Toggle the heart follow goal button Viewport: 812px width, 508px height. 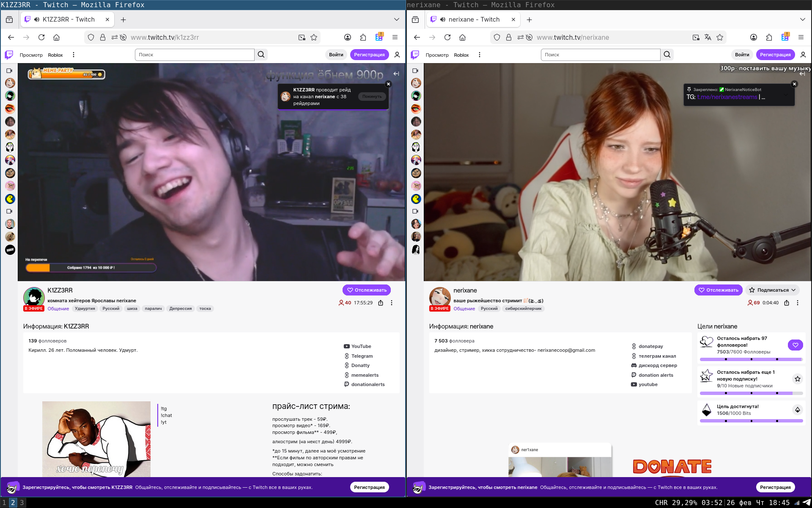pos(795,345)
